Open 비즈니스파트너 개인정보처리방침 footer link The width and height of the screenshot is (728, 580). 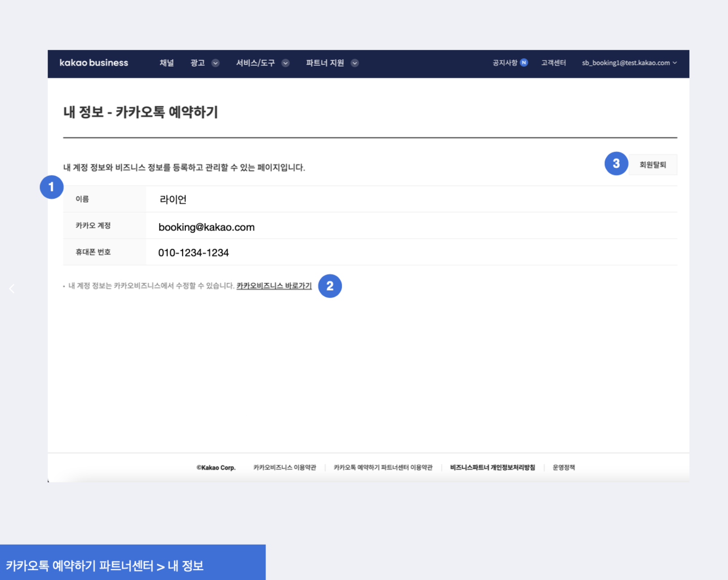pyautogui.click(x=492, y=468)
